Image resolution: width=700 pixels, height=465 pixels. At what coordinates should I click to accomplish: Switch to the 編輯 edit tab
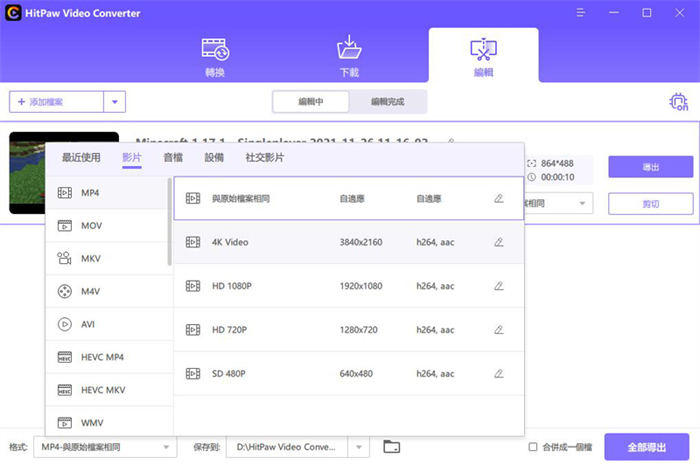tap(483, 57)
